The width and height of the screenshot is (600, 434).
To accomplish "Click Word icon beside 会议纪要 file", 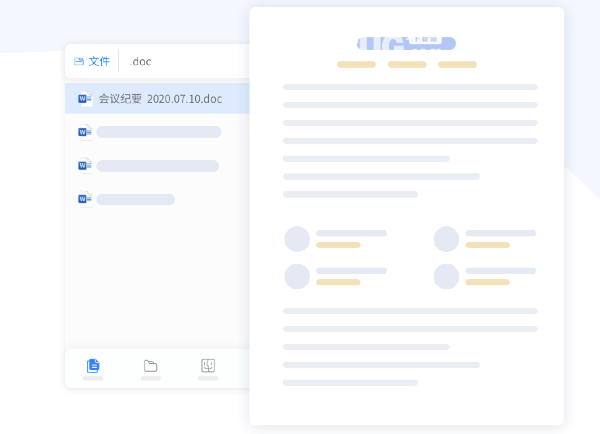I will (x=85, y=99).
